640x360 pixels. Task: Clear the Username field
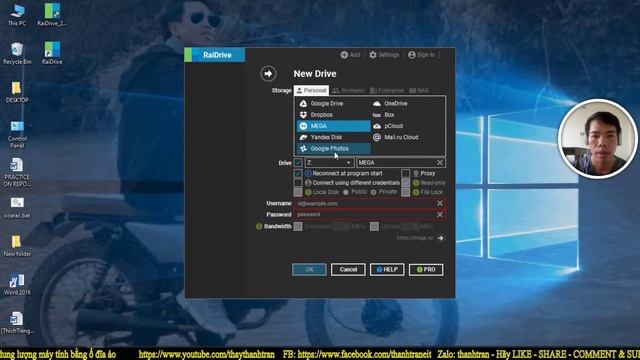[440, 203]
